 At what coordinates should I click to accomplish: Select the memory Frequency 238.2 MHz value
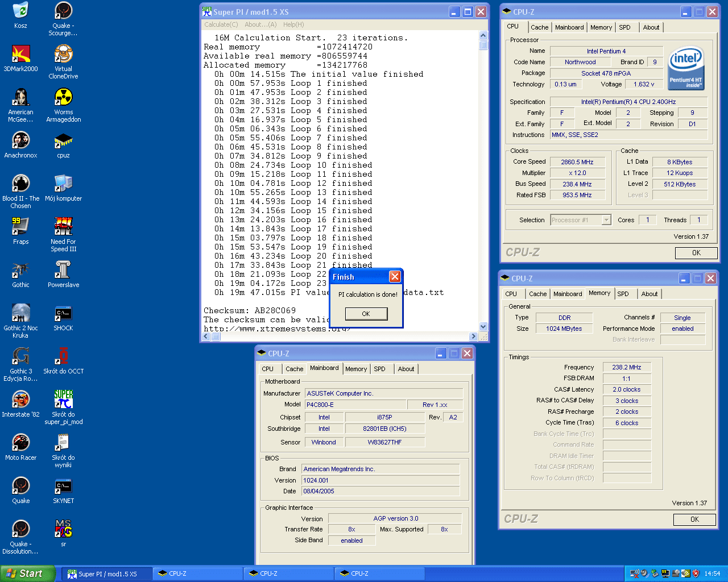point(626,367)
